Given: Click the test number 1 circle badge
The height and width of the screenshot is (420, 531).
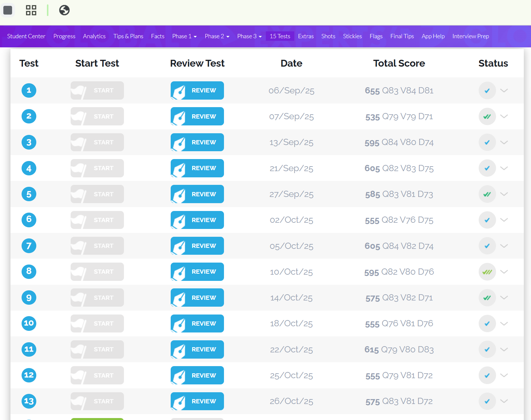Looking at the screenshot, I should [x=29, y=90].
